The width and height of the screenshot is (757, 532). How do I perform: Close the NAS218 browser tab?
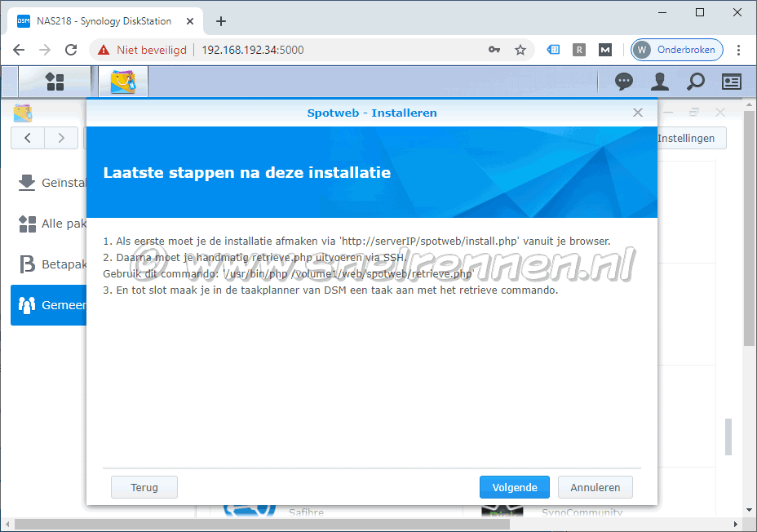[x=190, y=21]
